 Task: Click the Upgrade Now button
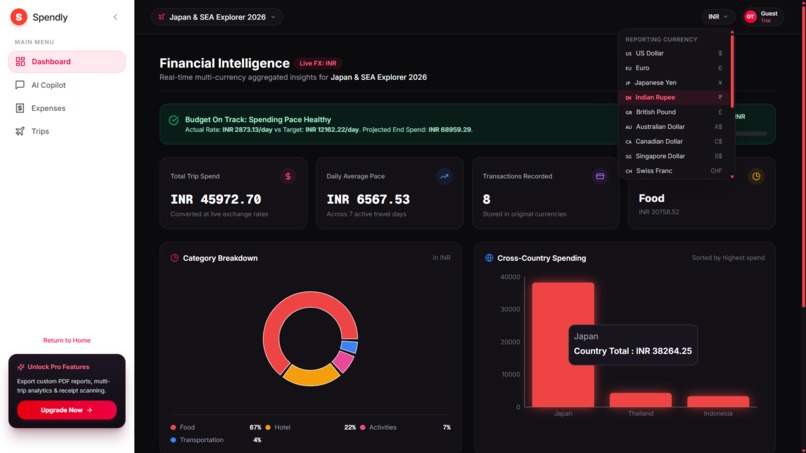[67, 410]
